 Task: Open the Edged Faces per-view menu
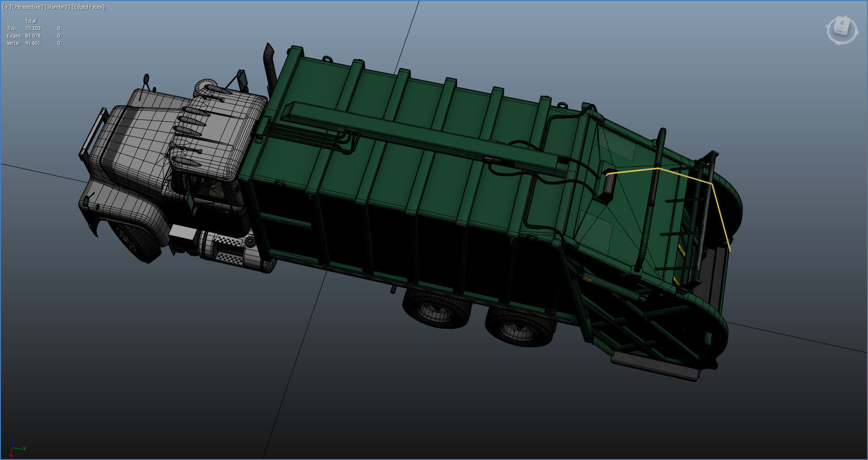tap(88, 7)
